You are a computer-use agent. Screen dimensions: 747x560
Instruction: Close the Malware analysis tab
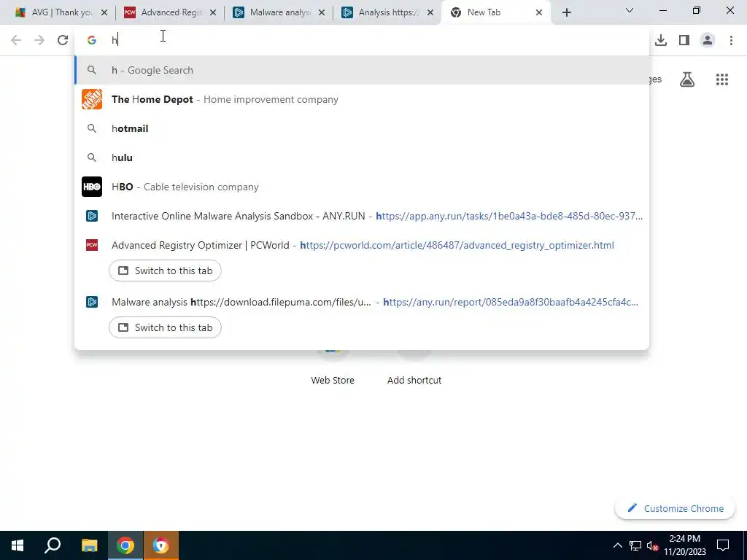[x=322, y=13]
